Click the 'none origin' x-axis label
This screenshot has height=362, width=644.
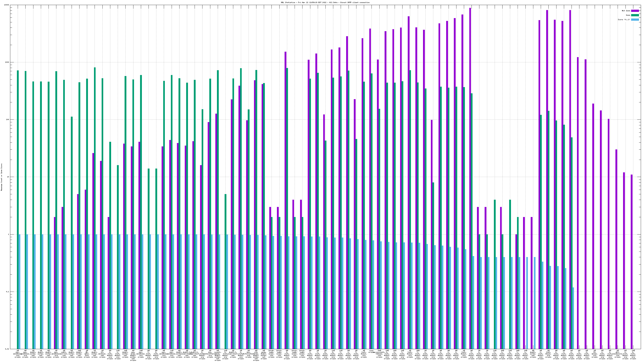372,351
